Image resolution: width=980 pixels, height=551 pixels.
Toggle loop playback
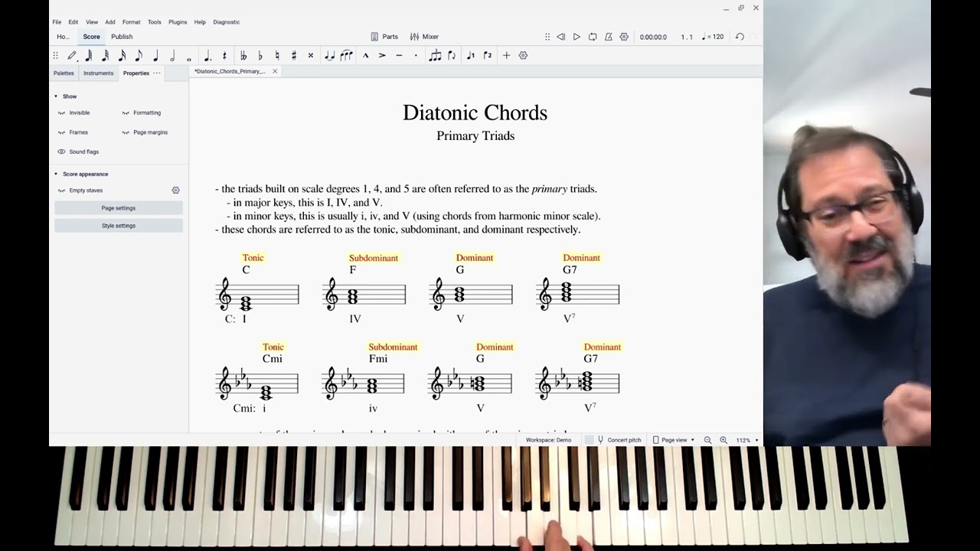(x=593, y=37)
